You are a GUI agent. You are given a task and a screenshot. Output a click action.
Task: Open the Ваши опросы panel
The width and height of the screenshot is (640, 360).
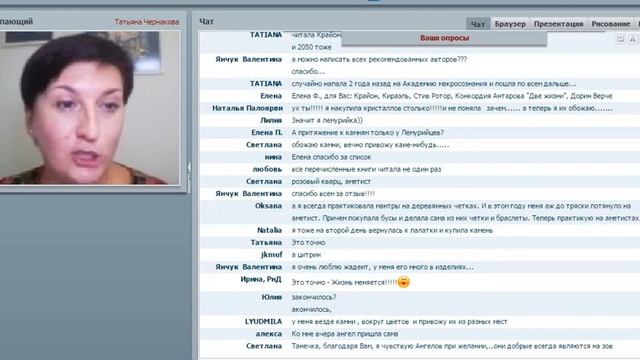click(x=444, y=38)
